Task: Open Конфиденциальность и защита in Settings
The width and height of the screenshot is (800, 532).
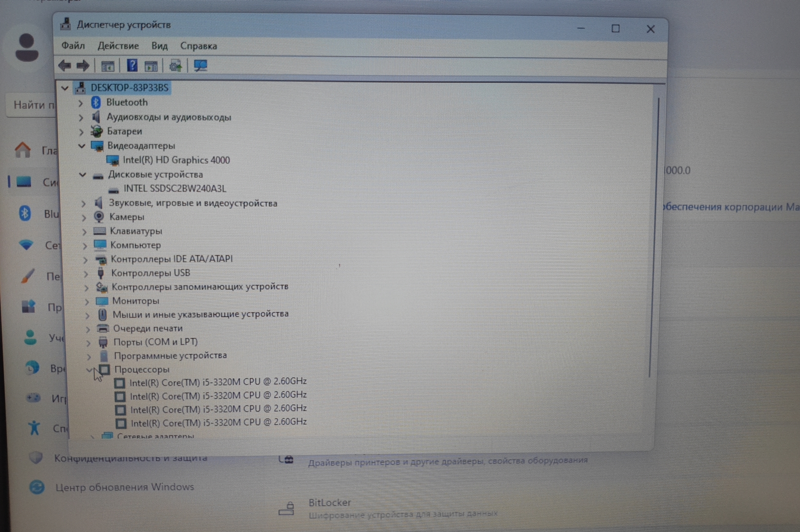Action: pos(131,458)
